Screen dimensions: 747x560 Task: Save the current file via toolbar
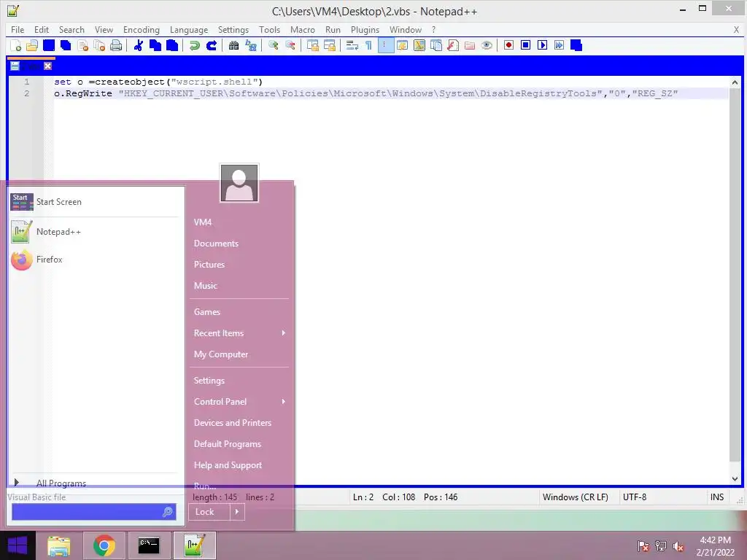click(x=49, y=45)
